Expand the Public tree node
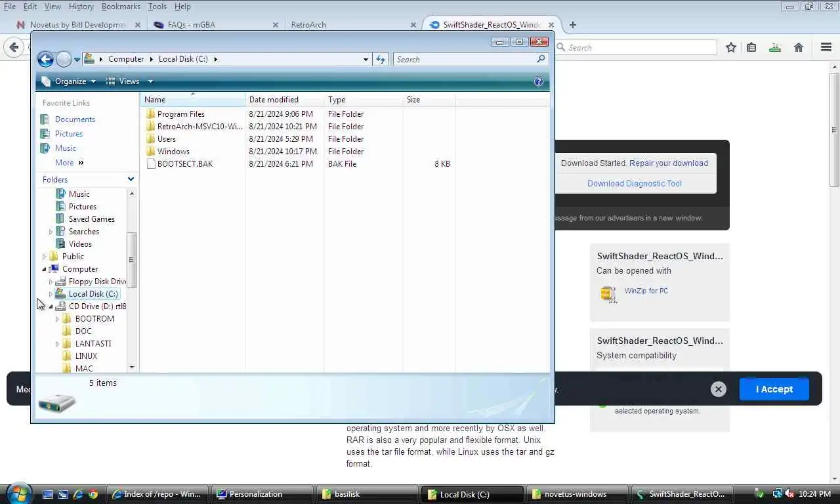This screenshot has width=840, height=504. (x=44, y=257)
